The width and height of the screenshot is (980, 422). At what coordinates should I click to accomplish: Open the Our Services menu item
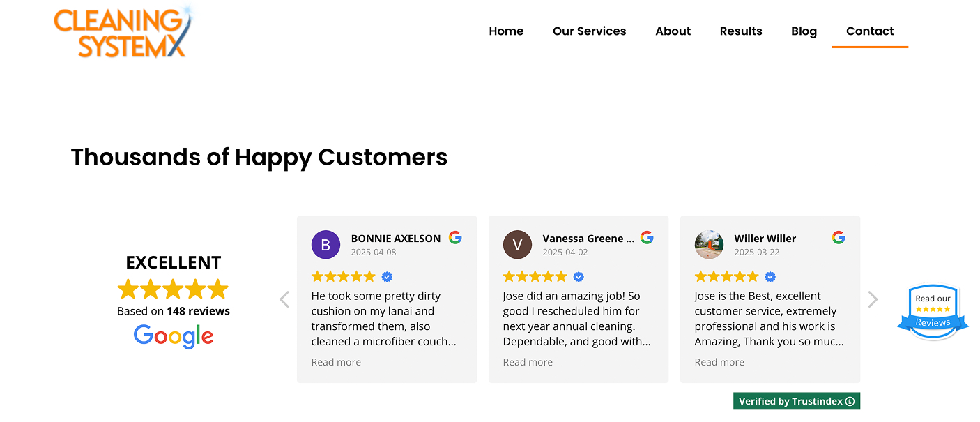(x=589, y=31)
